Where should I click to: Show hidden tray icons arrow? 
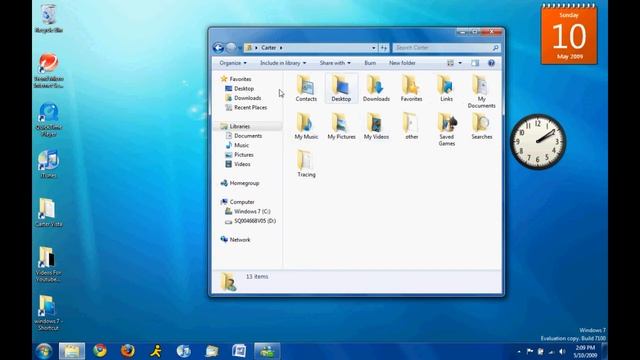click(x=519, y=351)
